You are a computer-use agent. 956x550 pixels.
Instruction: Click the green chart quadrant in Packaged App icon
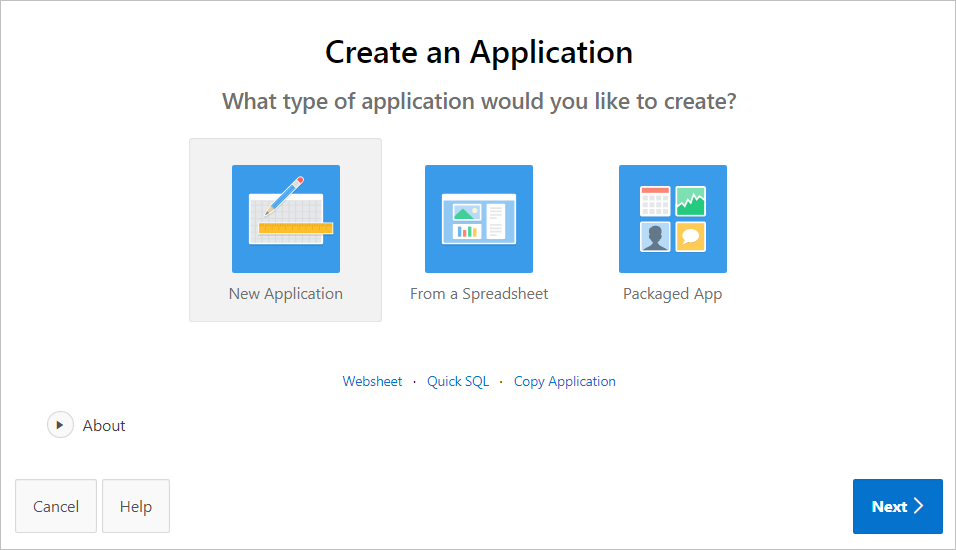click(x=690, y=201)
